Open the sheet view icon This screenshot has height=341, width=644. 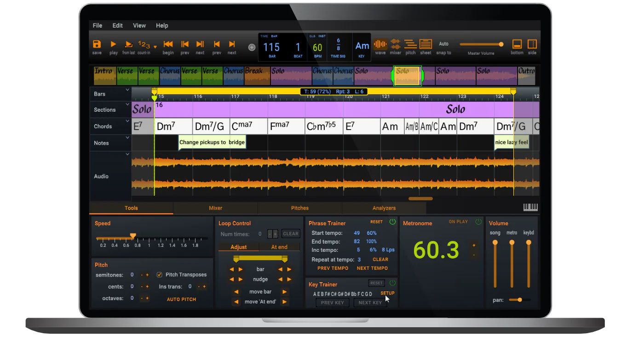coord(425,44)
